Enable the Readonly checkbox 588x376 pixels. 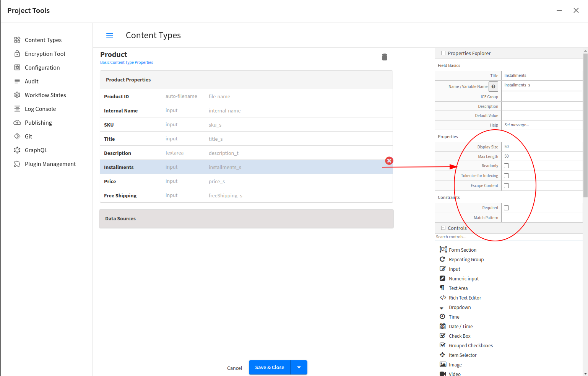pos(506,166)
